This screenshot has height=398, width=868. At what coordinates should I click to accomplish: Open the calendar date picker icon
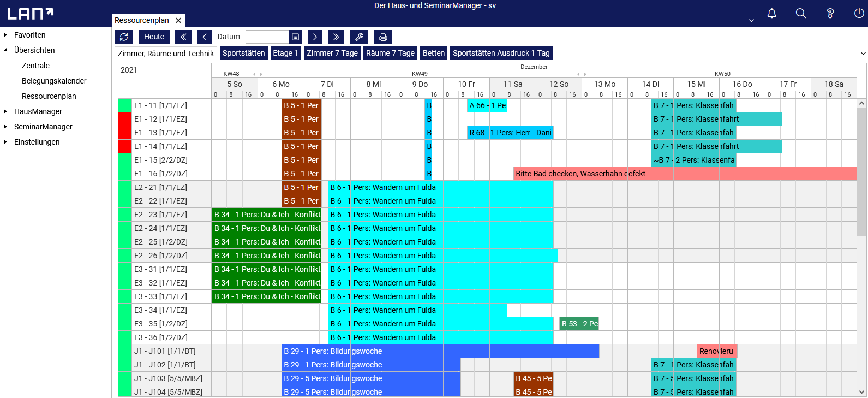[x=295, y=37]
